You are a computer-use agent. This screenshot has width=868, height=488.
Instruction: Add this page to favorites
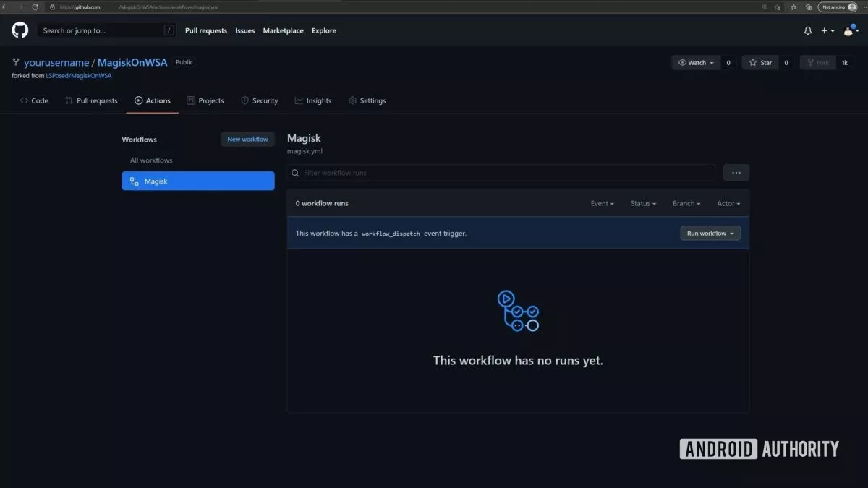(778, 7)
